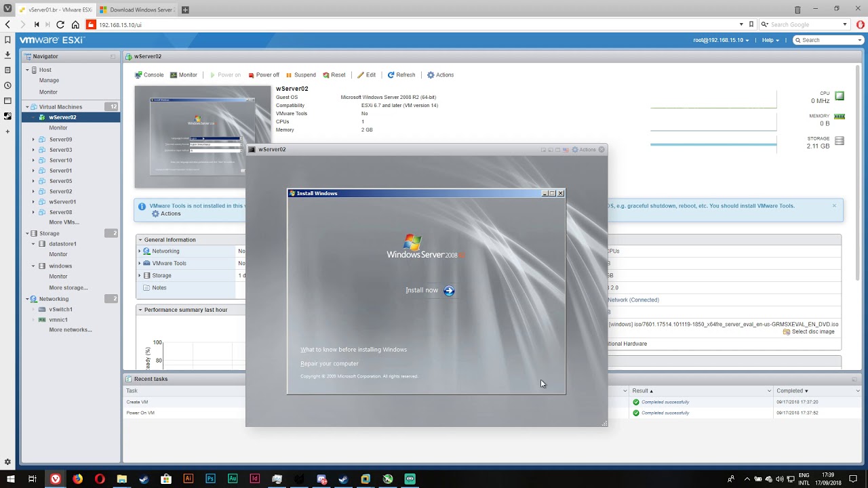
Task: Expand the VMware Tools row
Action: [x=140, y=264]
